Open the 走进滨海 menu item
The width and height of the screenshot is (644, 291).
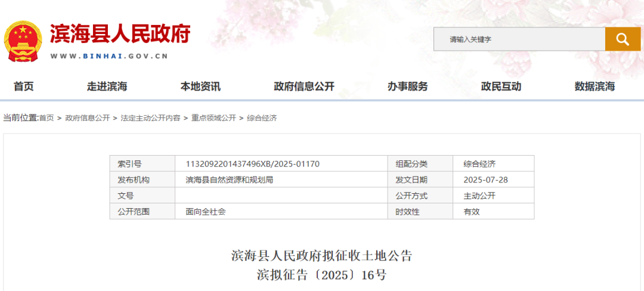107,86
